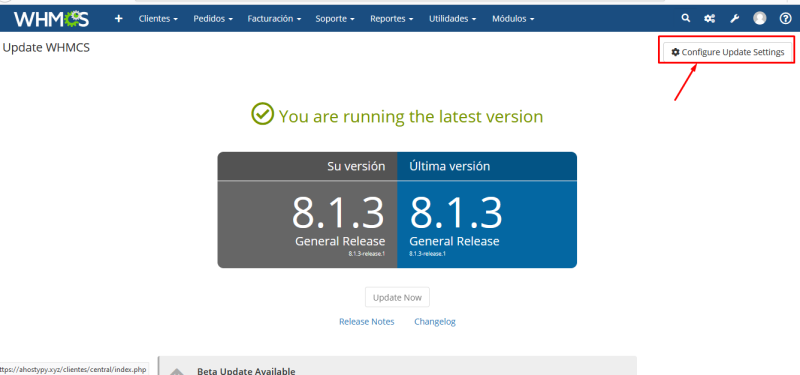
Task: Open the user avatar menu
Action: [760, 18]
